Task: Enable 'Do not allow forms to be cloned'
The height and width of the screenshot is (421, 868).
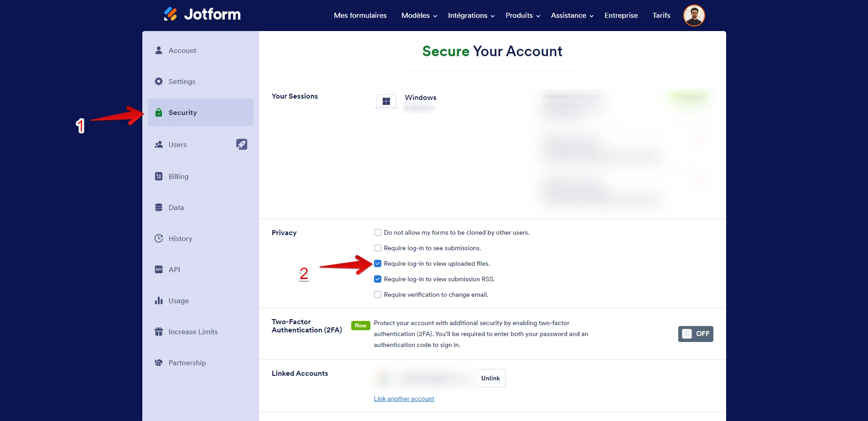Action: tap(378, 232)
